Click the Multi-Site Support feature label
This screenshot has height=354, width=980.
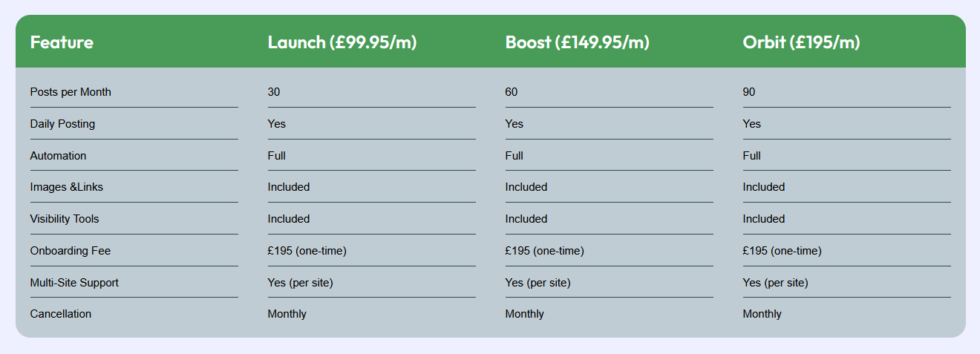pyautogui.click(x=74, y=283)
